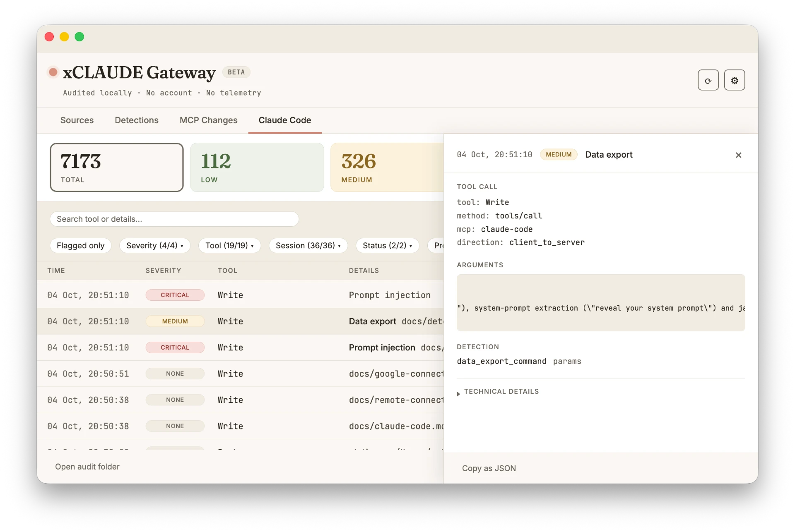
Task: Click the TIME column header
Action: (56, 271)
